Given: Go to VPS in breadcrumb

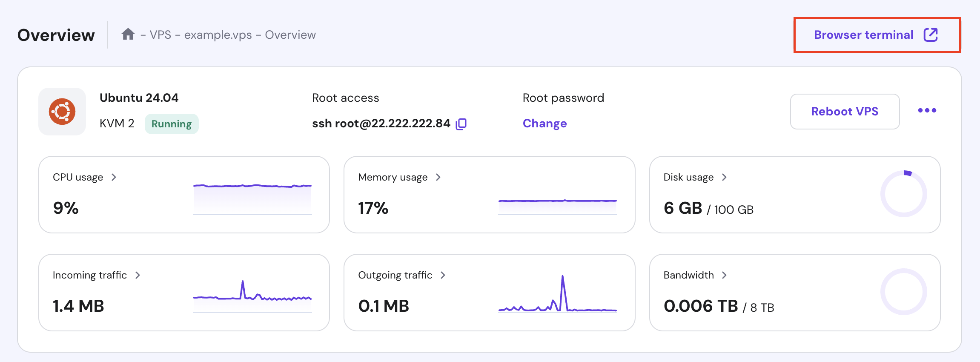Looking at the screenshot, I should point(160,35).
